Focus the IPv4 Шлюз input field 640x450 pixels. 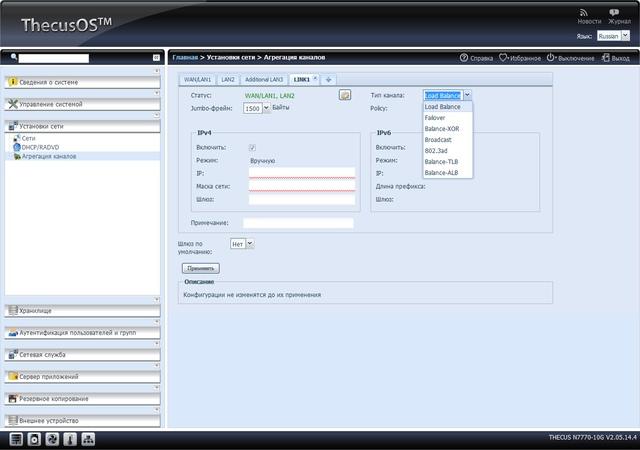point(302,199)
